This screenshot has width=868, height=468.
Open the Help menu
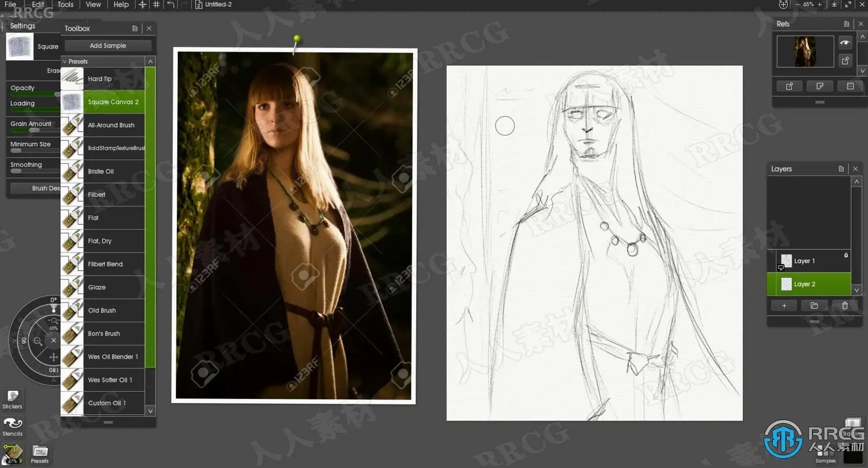pyautogui.click(x=121, y=4)
